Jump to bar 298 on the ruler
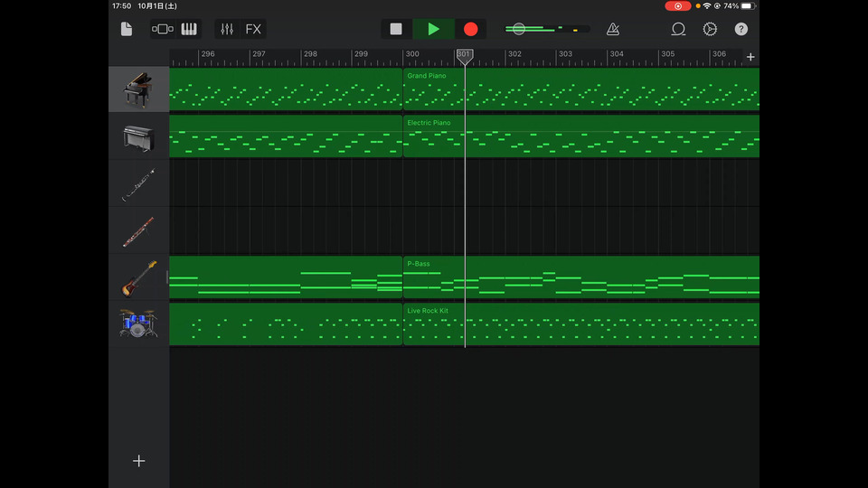This screenshot has height=488, width=868. pos(310,54)
